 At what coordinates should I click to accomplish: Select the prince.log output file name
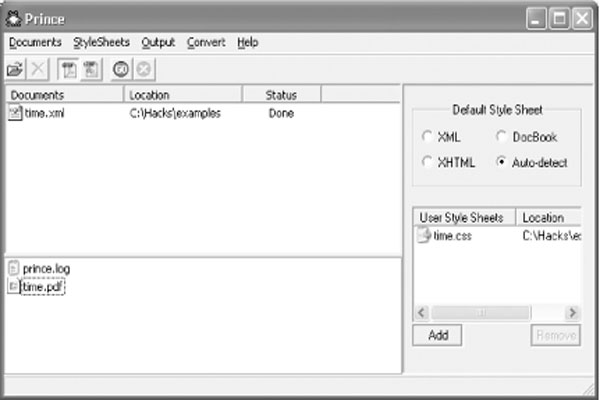(46, 269)
